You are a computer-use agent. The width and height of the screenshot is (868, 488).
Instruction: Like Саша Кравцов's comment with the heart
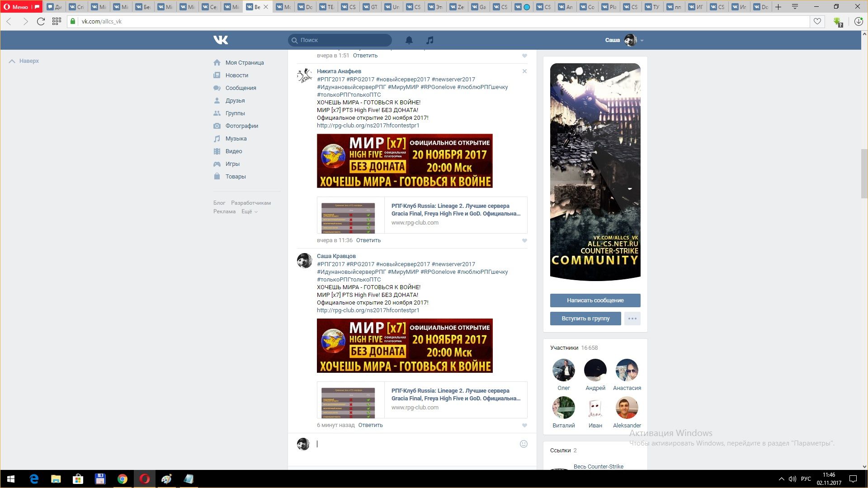[524, 425]
